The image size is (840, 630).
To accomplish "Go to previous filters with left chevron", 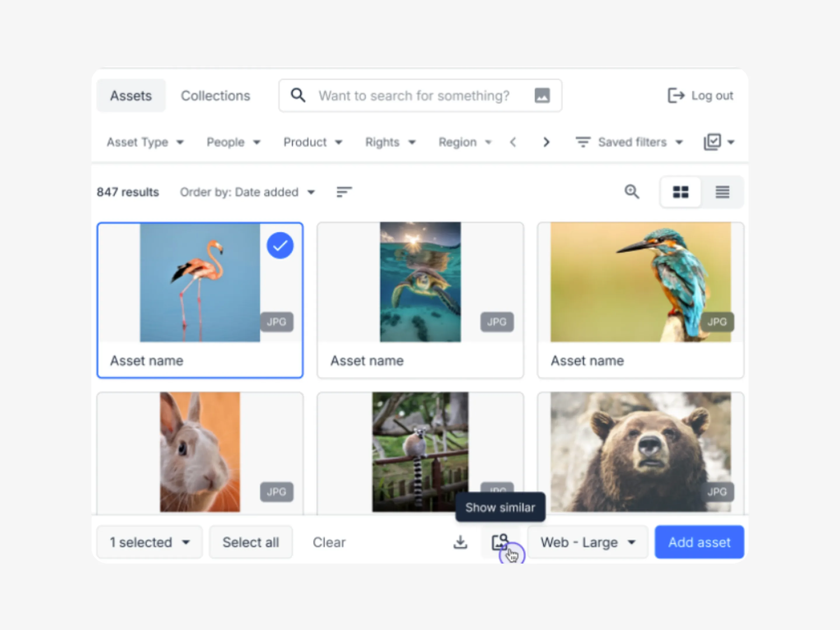I will 513,142.
